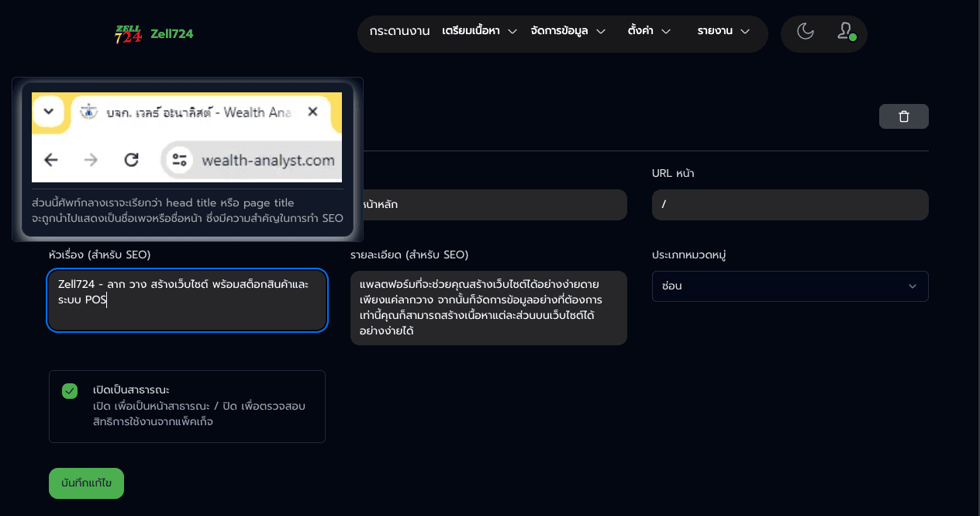Screen dimensions: 980x516
Task: Click the Zell724 logo image
Action: tap(128, 34)
